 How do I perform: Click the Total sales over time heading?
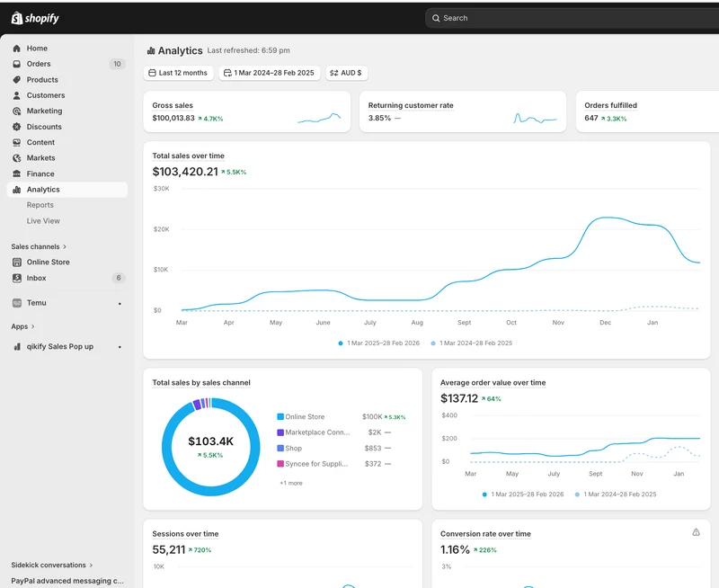click(x=189, y=156)
